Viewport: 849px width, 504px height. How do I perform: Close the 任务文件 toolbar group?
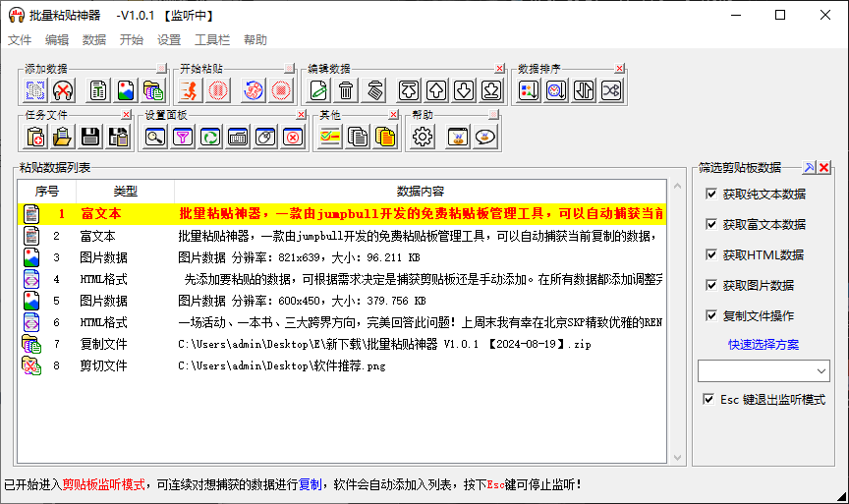tap(126, 115)
